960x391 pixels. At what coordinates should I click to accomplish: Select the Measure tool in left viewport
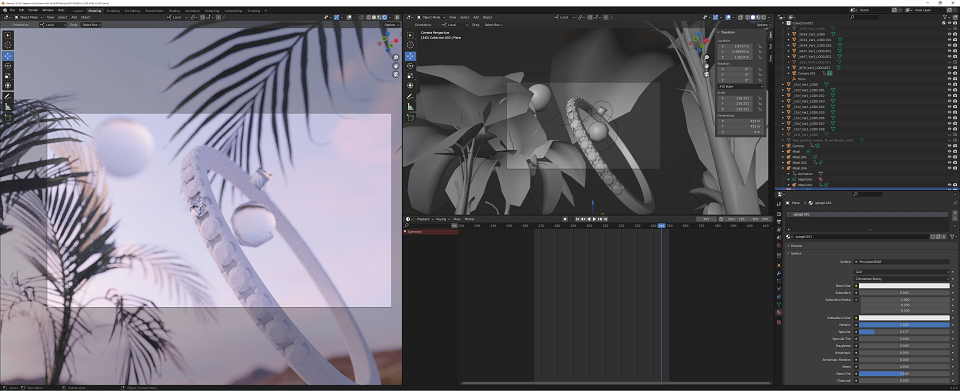pyautogui.click(x=8, y=106)
